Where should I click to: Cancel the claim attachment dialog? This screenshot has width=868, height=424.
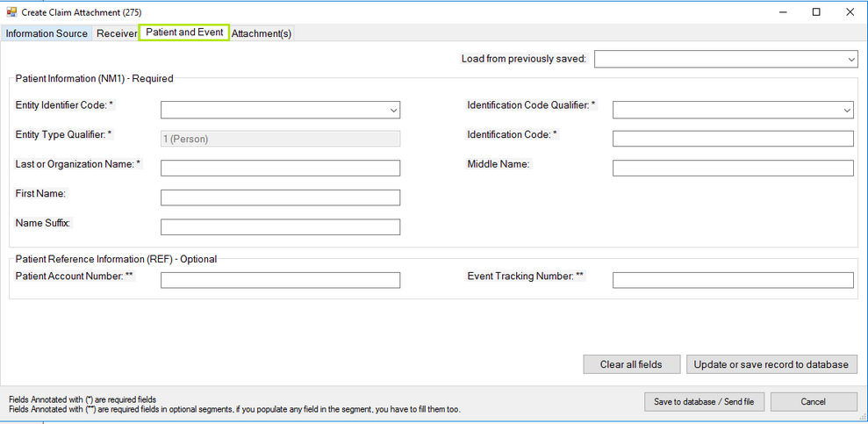(x=814, y=402)
